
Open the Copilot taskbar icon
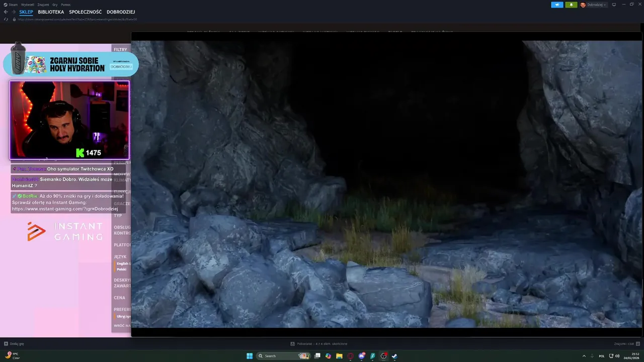pos(328,356)
